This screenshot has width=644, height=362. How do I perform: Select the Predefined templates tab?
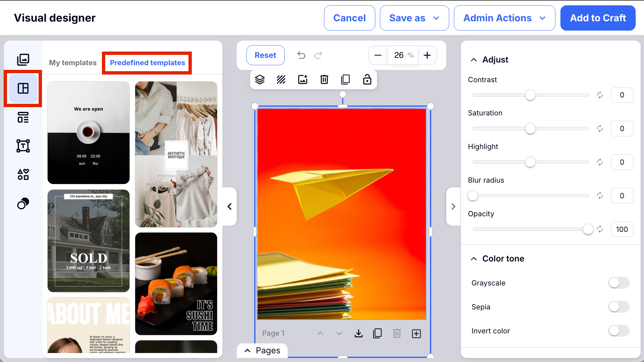tap(147, 63)
